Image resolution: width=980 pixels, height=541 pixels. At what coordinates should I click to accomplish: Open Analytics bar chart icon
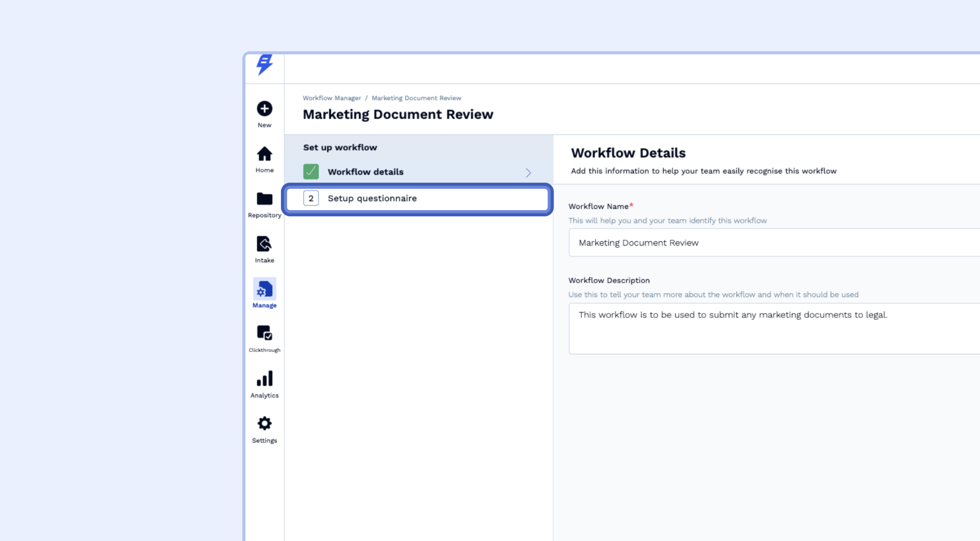[264, 378]
